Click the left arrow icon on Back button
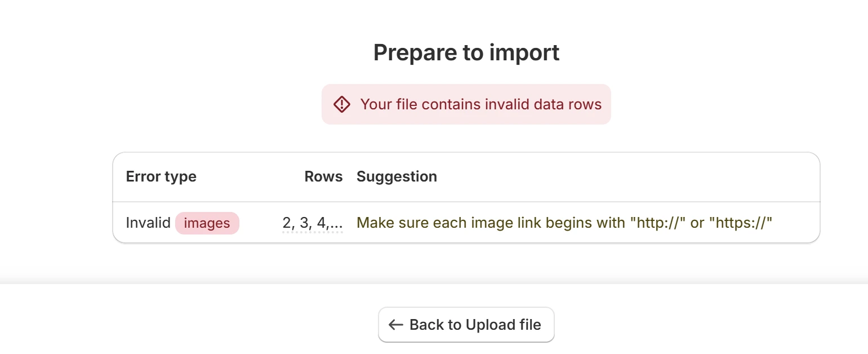Screen dimensions: 868x354 396,325
